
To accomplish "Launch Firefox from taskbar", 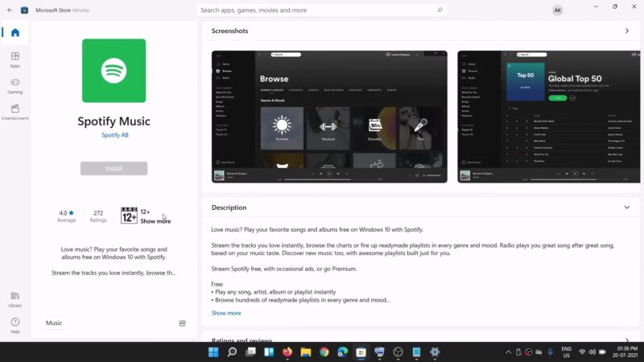I will (x=287, y=352).
